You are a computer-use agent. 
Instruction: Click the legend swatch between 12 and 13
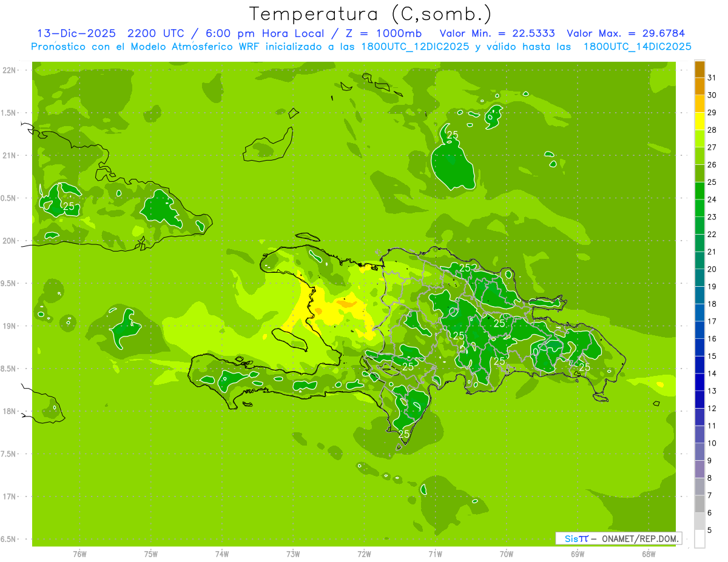[x=699, y=400]
